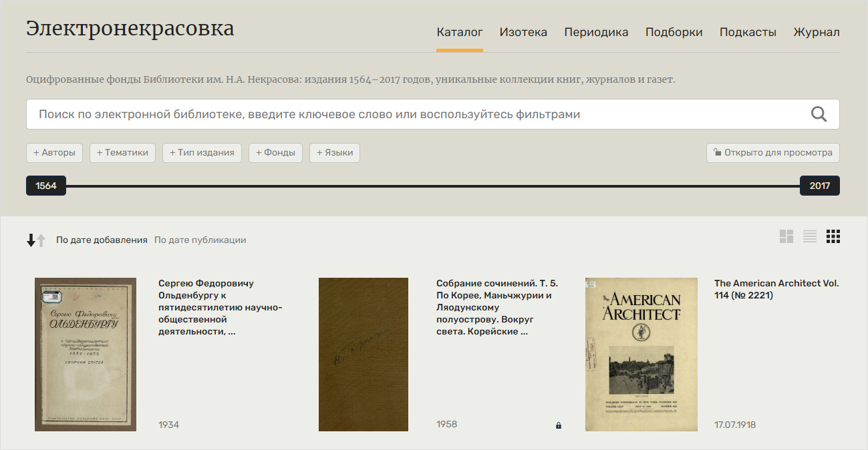The height and width of the screenshot is (450, 868).
Task: Switch to mosaic tile view
Action: tap(786, 236)
